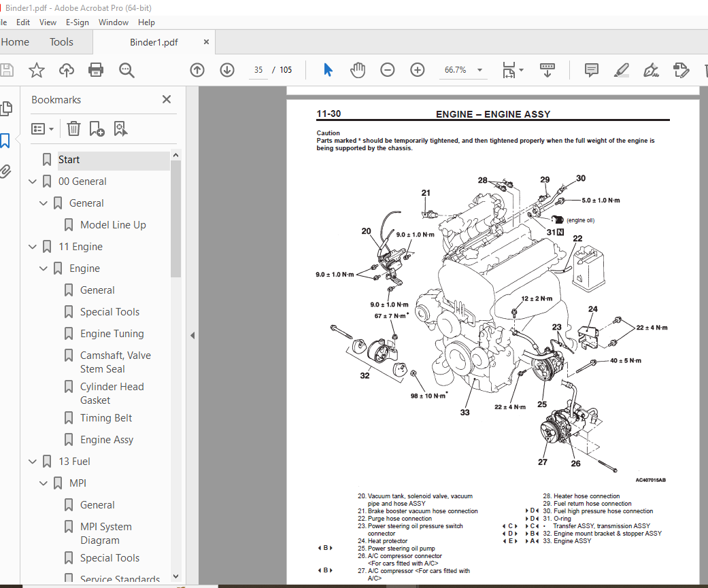This screenshot has height=588, width=708.
Task: Add a new bookmark icon in panel
Action: (x=97, y=128)
